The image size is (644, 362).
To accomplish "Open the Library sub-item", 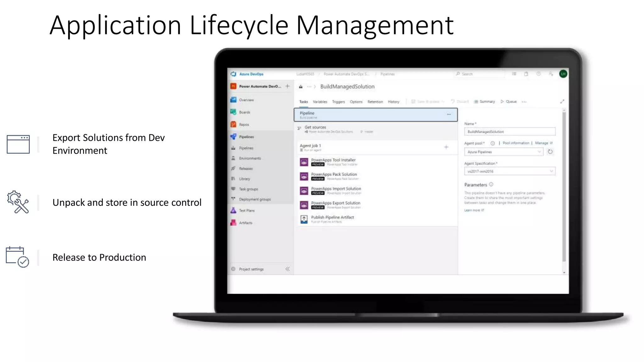I will coord(244,179).
